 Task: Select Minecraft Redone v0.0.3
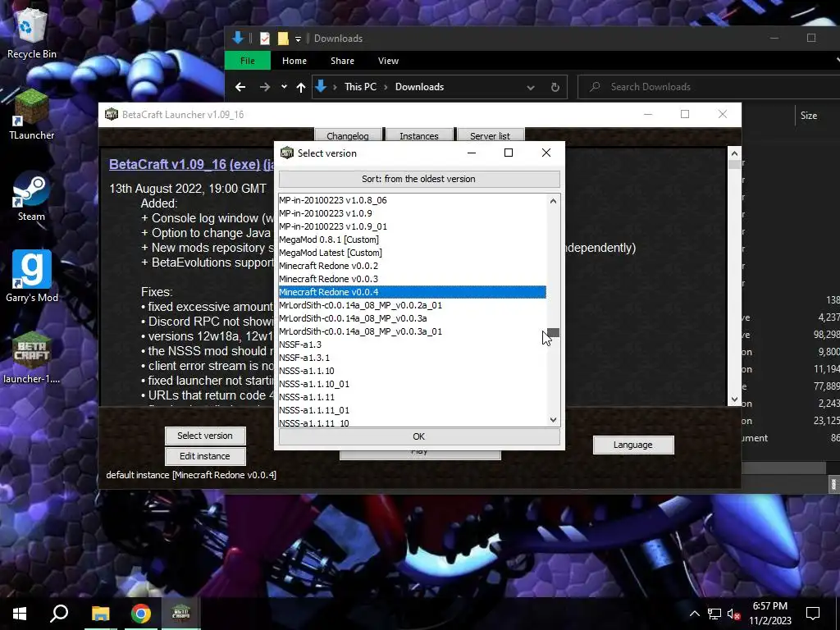(413, 279)
